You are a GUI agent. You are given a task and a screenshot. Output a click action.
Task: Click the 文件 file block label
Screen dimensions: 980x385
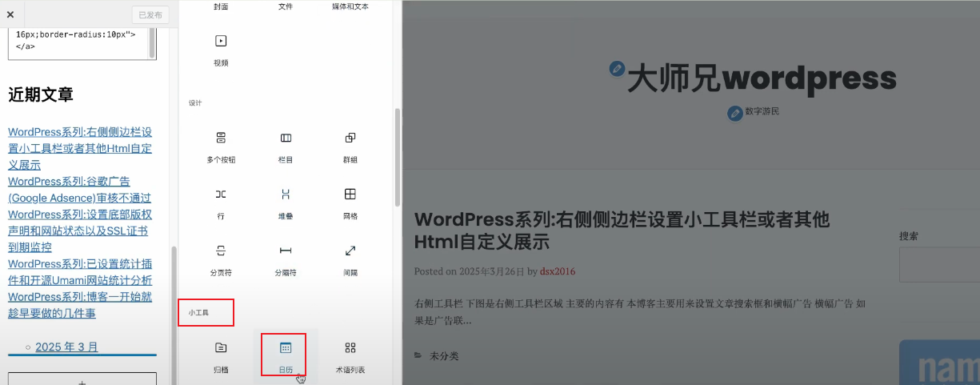click(x=286, y=6)
